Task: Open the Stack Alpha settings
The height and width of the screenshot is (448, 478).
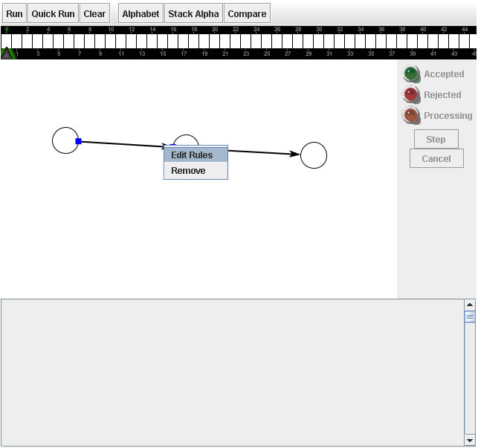Action: click(193, 13)
